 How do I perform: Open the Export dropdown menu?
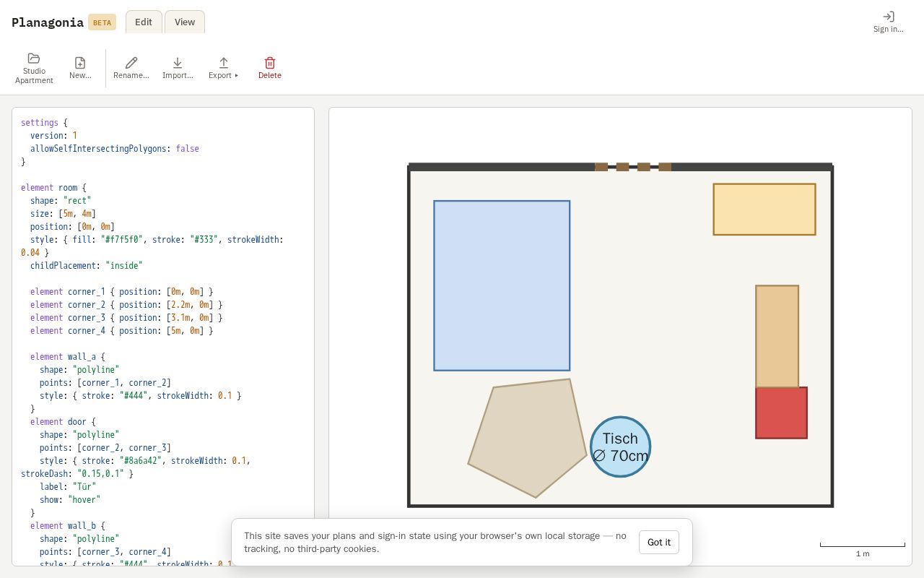224,69
